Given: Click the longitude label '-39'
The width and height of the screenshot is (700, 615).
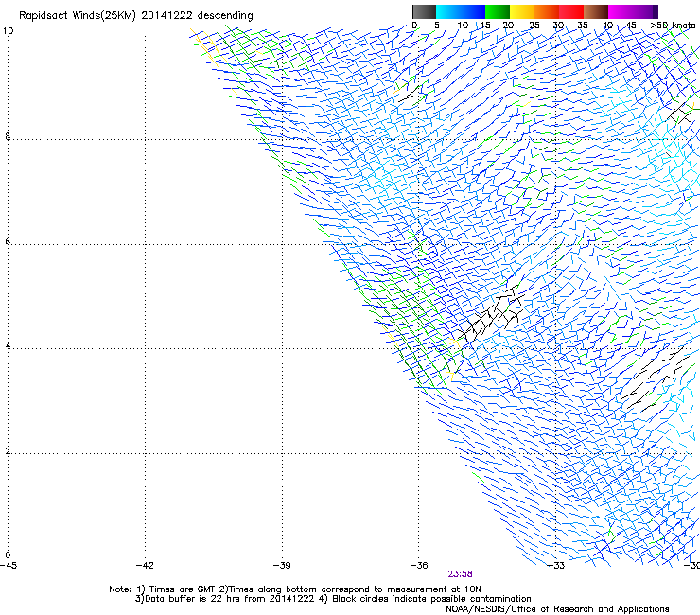Looking at the screenshot, I should (282, 566).
